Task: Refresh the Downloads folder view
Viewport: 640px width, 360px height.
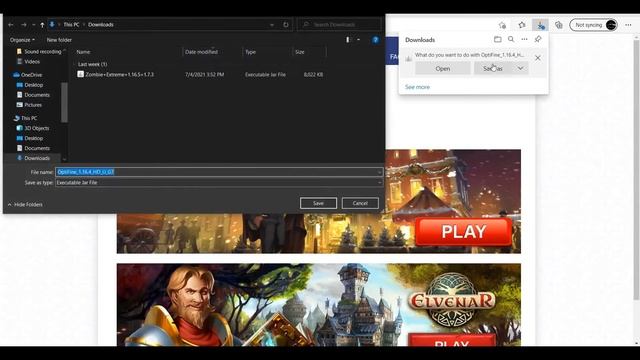Action: (286, 25)
